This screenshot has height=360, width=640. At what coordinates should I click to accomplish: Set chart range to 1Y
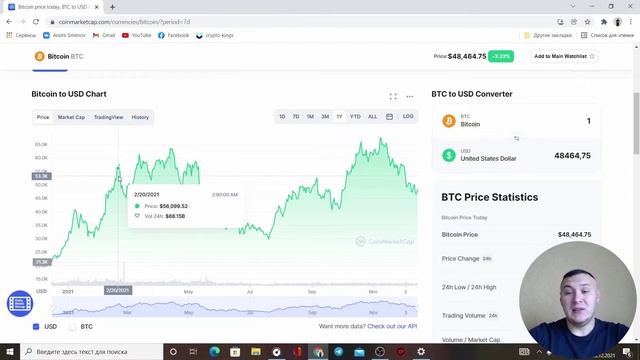[339, 117]
